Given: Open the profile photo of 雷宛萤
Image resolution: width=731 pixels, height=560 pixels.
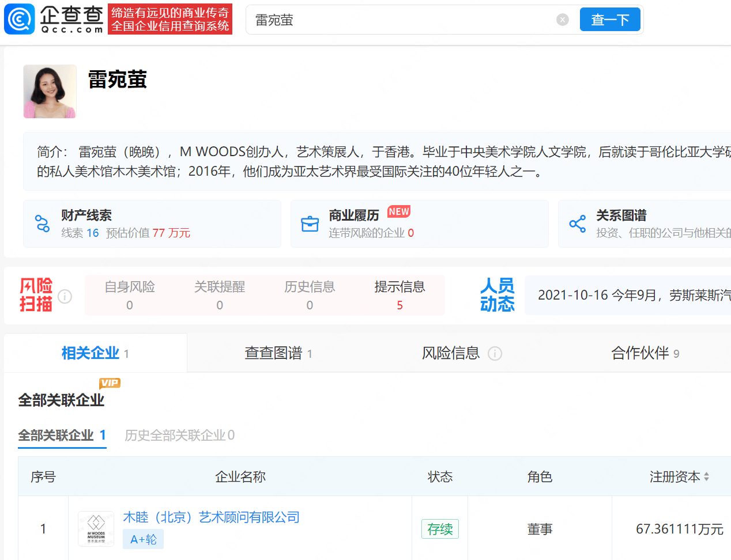Looking at the screenshot, I should pyautogui.click(x=50, y=92).
